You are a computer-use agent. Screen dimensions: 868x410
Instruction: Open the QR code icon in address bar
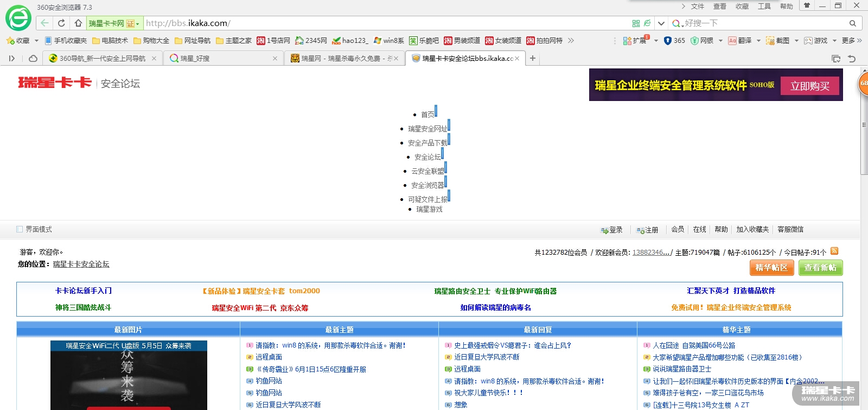[636, 23]
